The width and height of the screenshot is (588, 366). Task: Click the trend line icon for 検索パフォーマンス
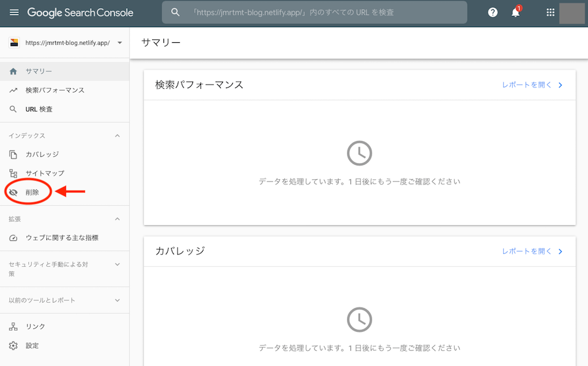pyautogui.click(x=13, y=90)
